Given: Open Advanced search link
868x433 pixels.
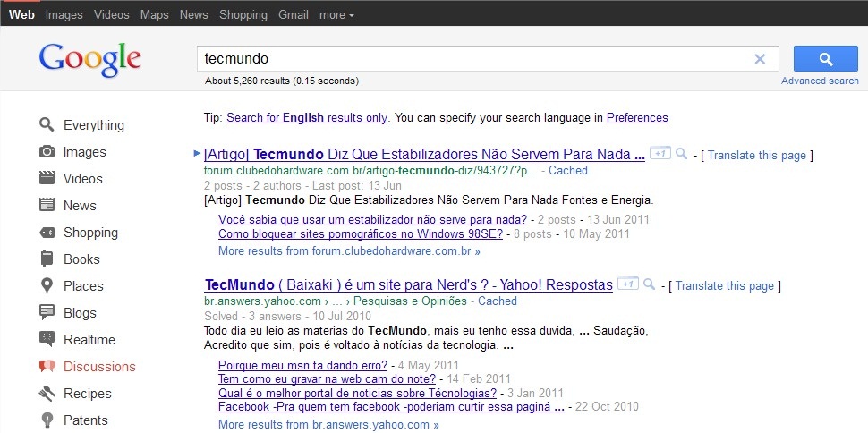Looking at the screenshot, I should pyautogui.click(x=820, y=81).
